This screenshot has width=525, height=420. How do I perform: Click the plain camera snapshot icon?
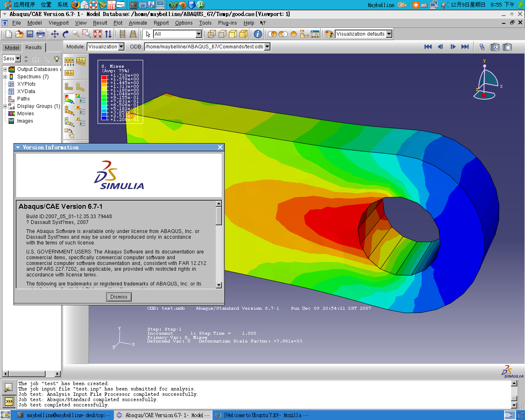tap(507, 47)
